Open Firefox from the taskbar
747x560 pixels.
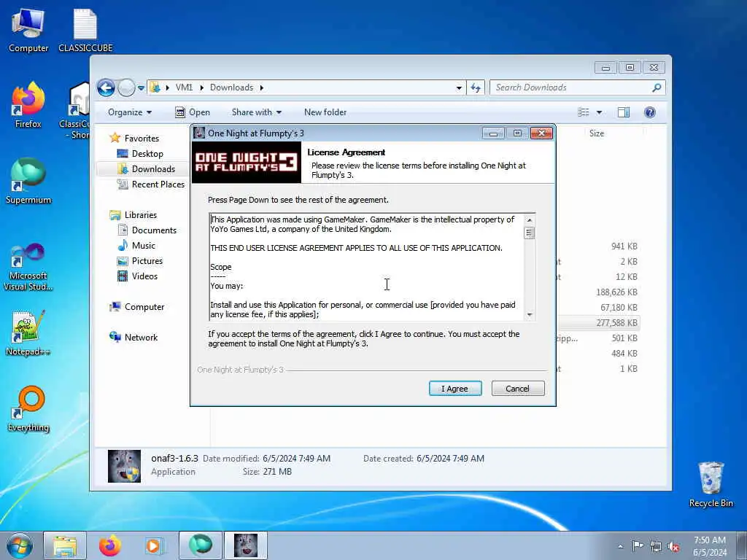pos(109,545)
